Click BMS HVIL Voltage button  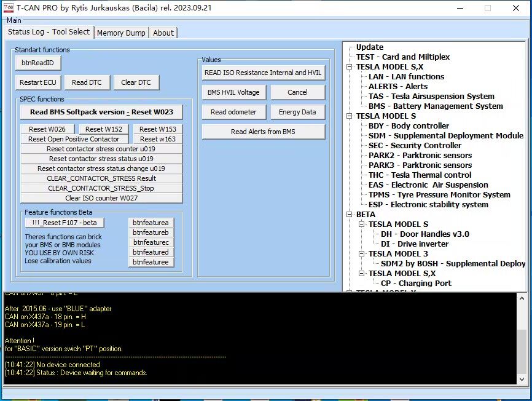click(x=234, y=92)
